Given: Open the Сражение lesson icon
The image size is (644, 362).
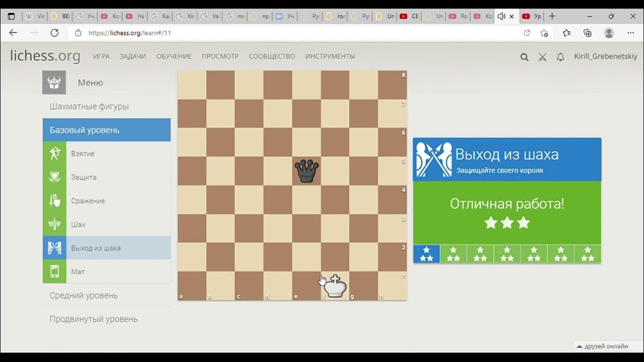Looking at the screenshot, I should point(54,201).
